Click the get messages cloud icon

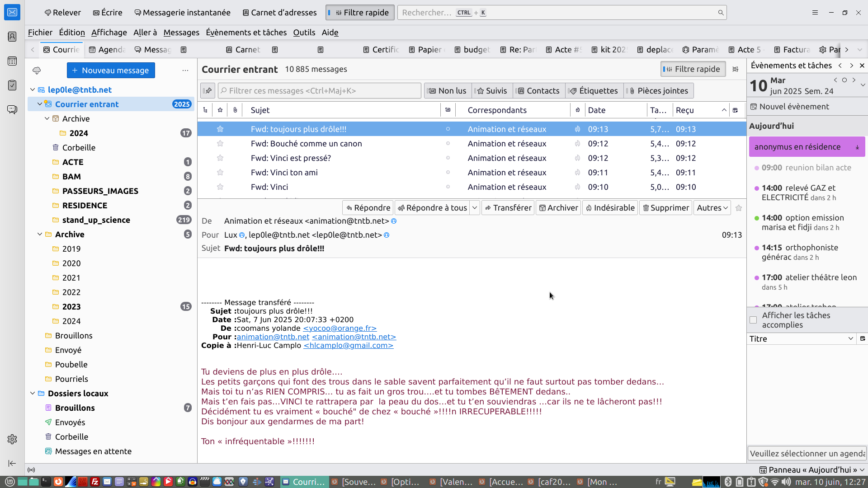(x=37, y=70)
